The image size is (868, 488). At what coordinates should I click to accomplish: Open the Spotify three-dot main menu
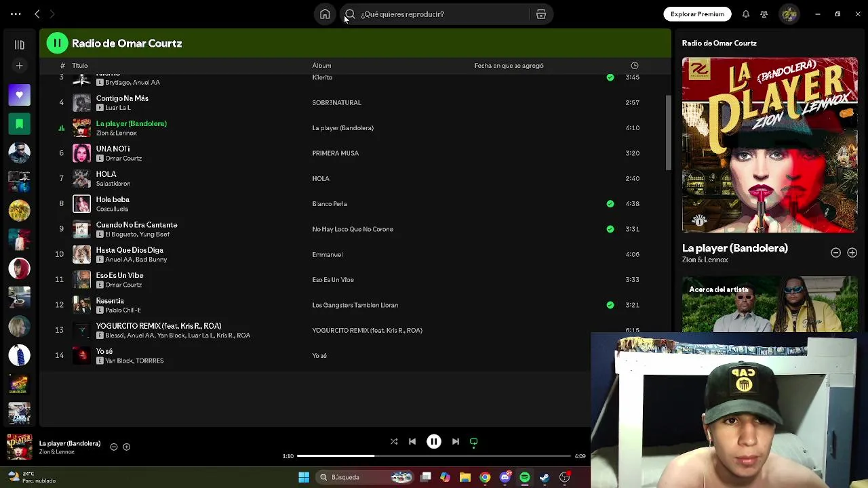tap(16, 14)
